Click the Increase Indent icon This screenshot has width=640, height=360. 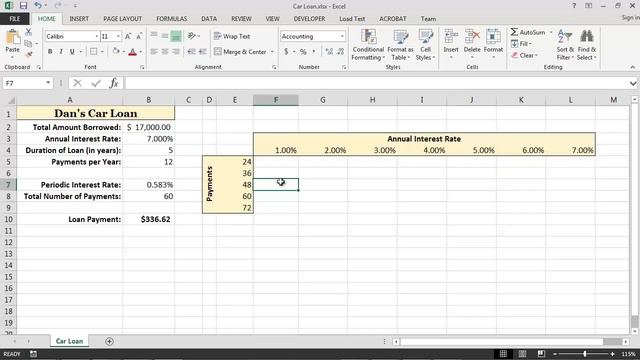[202, 51]
